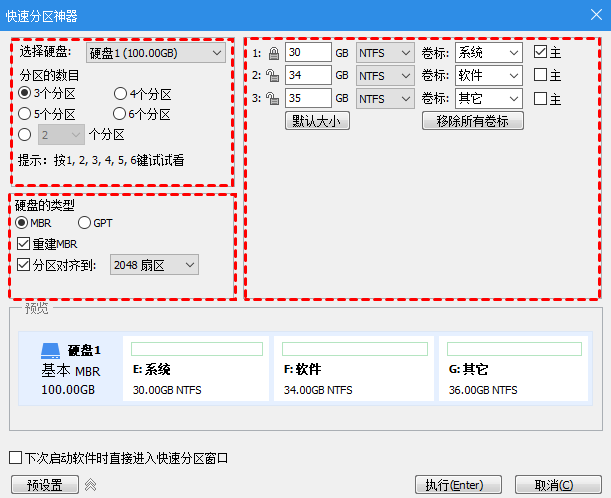
Task: Open the 选择硬盘 dropdown showing 硬盘1 (100.00GB)
Action: pyautogui.click(x=156, y=53)
